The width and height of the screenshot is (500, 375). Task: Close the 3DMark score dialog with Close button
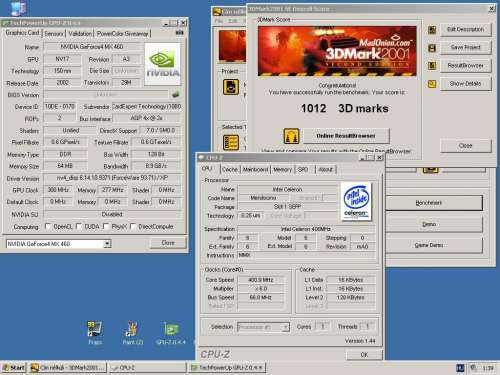(465, 146)
